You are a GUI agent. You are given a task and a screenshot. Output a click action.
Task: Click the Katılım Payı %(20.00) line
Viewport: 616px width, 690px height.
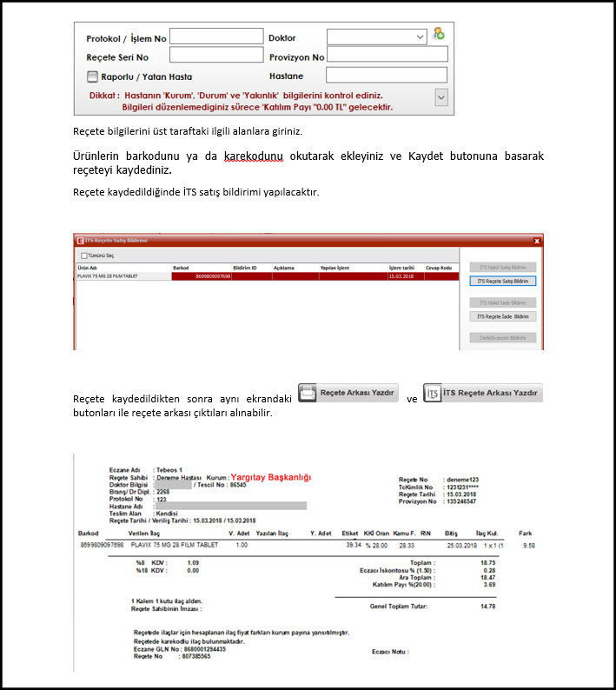[434, 585]
